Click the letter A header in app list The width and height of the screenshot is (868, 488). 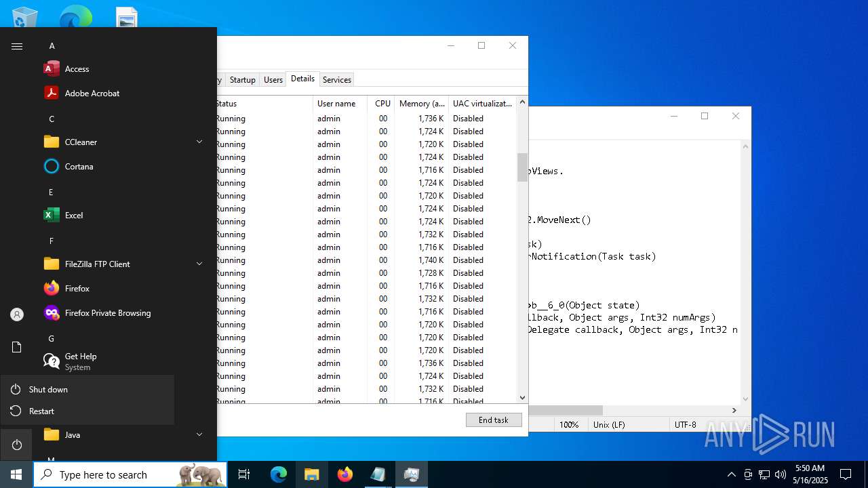52,46
